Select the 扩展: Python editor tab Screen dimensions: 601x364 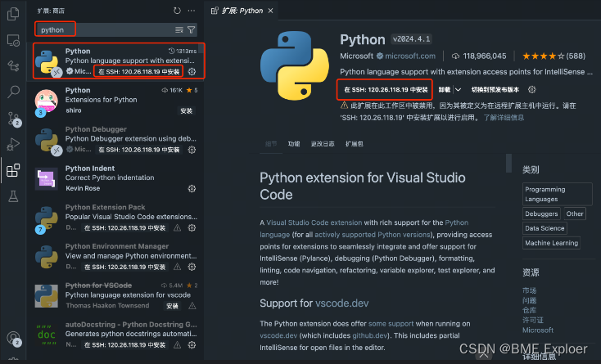click(242, 11)
